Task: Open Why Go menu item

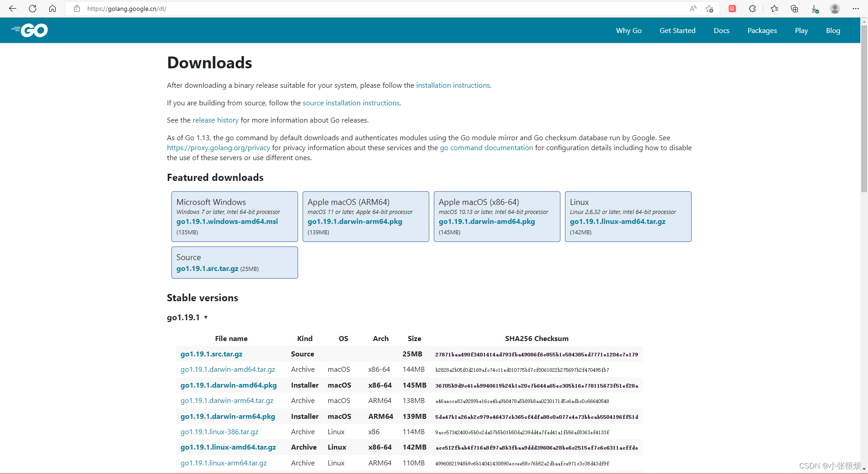Action: point(629,31)
